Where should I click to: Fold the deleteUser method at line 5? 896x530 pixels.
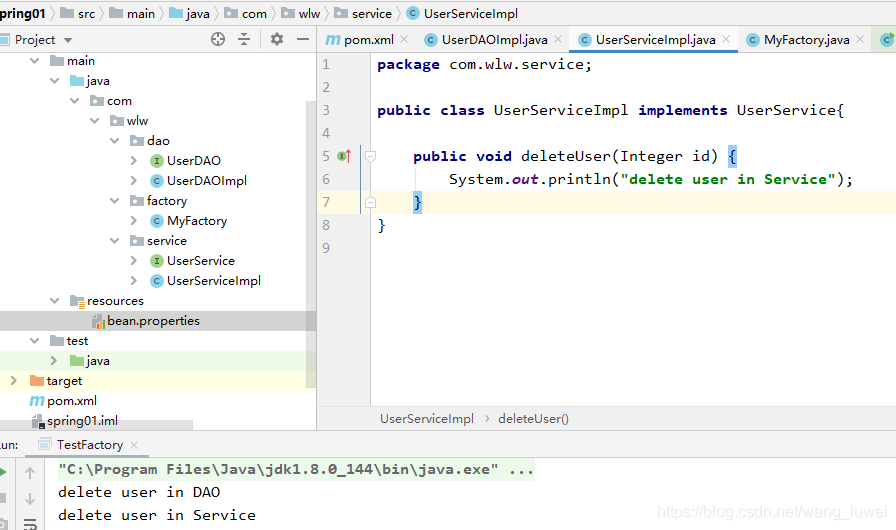coord(370,156)
